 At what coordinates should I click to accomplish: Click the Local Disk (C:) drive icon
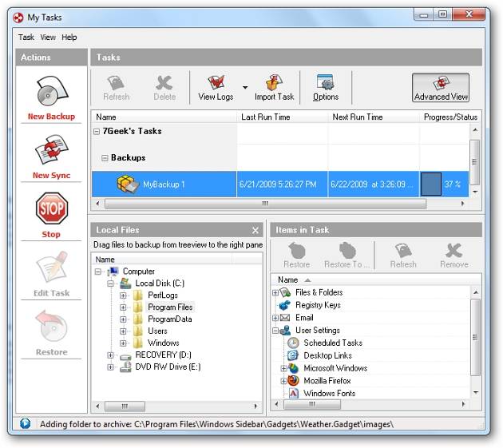[125, 283]
